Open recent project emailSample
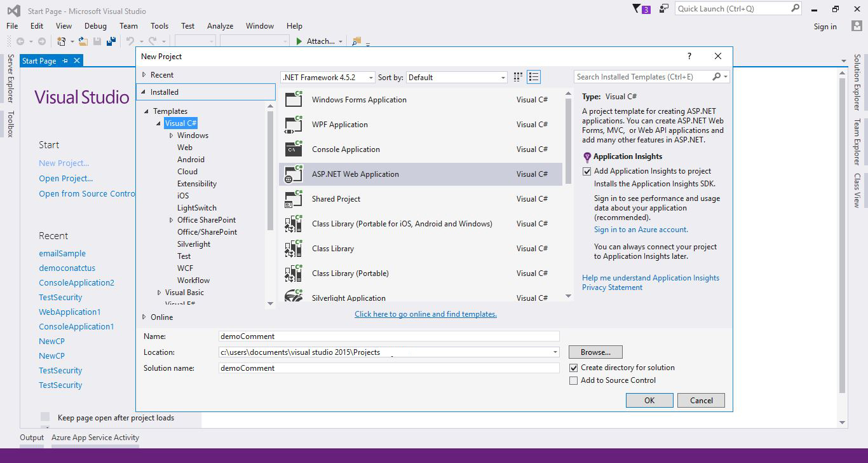The image size is (868, 463). (62, 253)
